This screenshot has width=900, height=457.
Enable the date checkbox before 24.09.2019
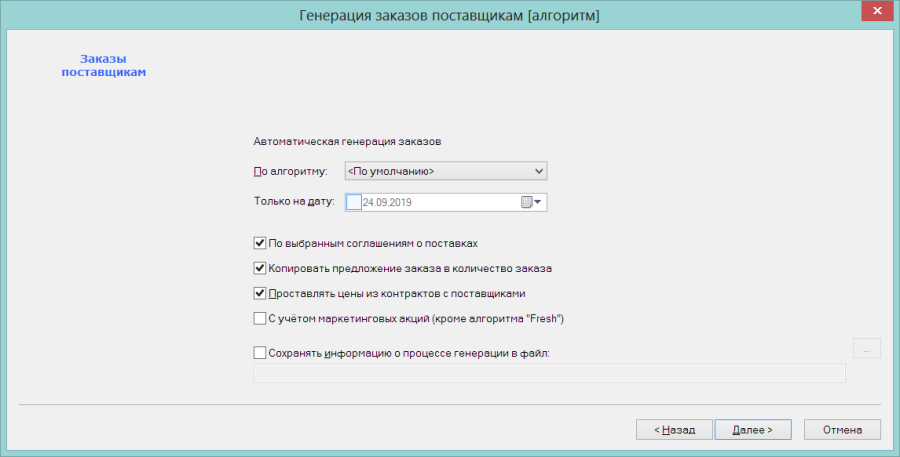point(354,202)
